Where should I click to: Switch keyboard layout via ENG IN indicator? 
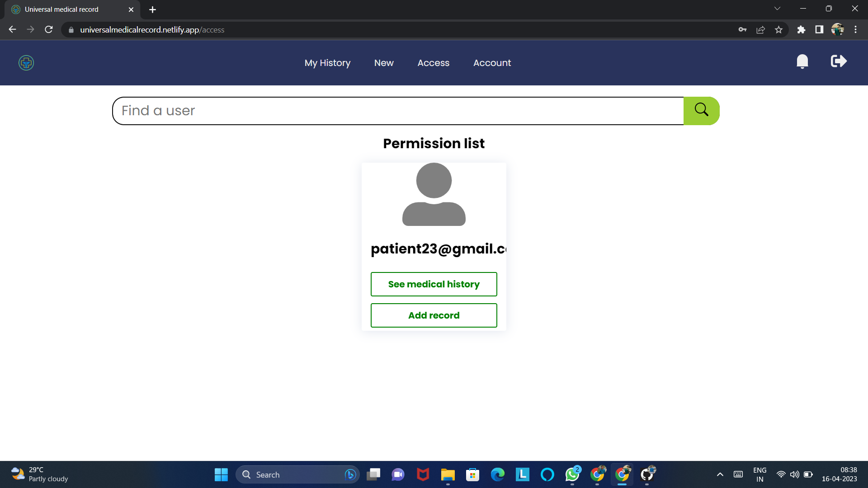click(759, 474)
